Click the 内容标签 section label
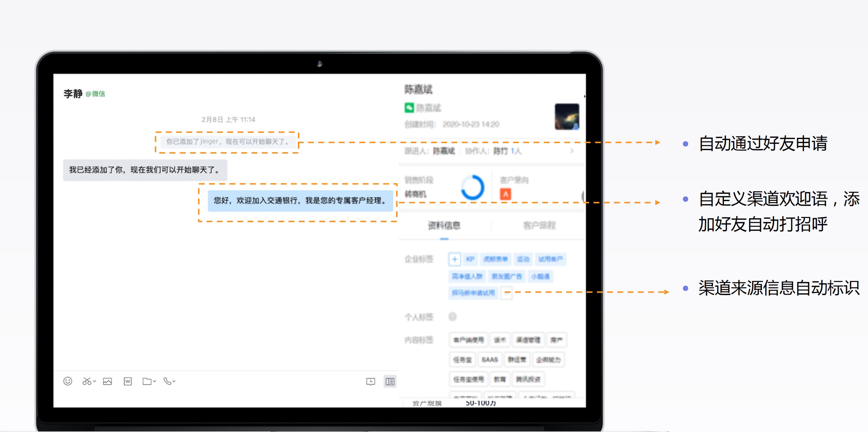This screenshot has height=432, width=868. pyautogui.click(x=419, y=340)
